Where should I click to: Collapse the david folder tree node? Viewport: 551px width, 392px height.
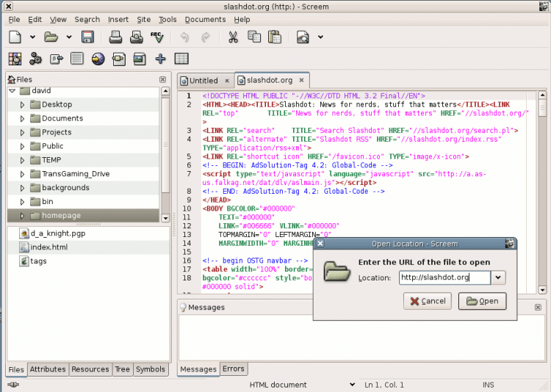12,91
